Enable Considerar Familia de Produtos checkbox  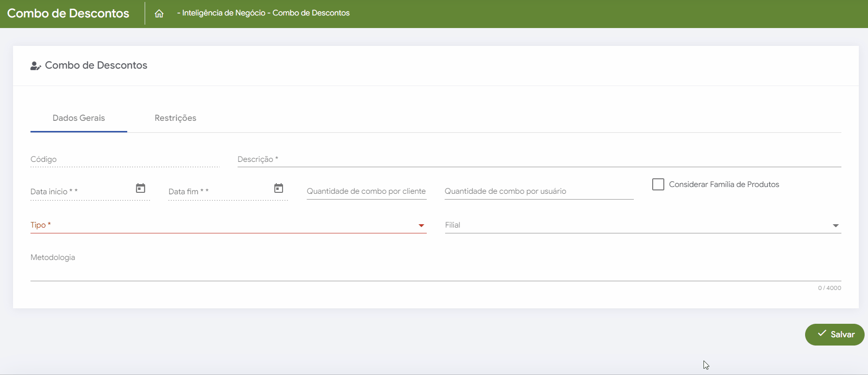tap(658, 185)
